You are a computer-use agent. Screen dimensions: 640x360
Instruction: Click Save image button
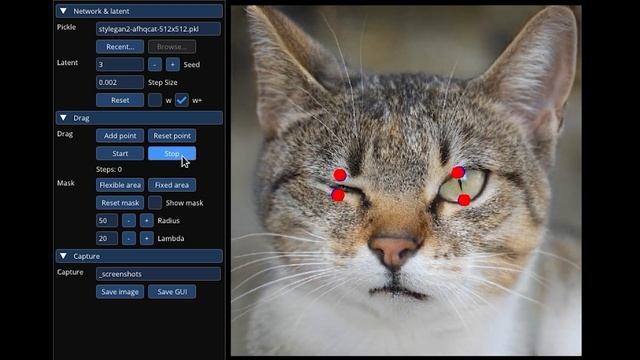tap(120, 292)
